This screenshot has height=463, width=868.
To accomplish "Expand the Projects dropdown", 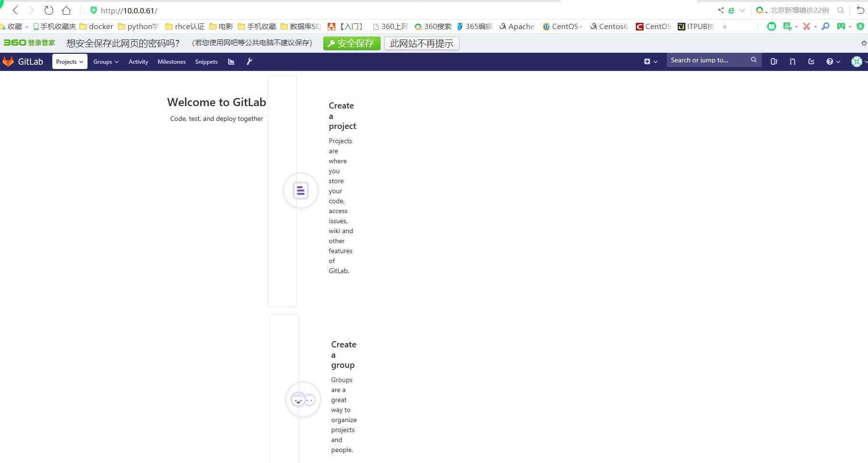I will pos(69,61).
